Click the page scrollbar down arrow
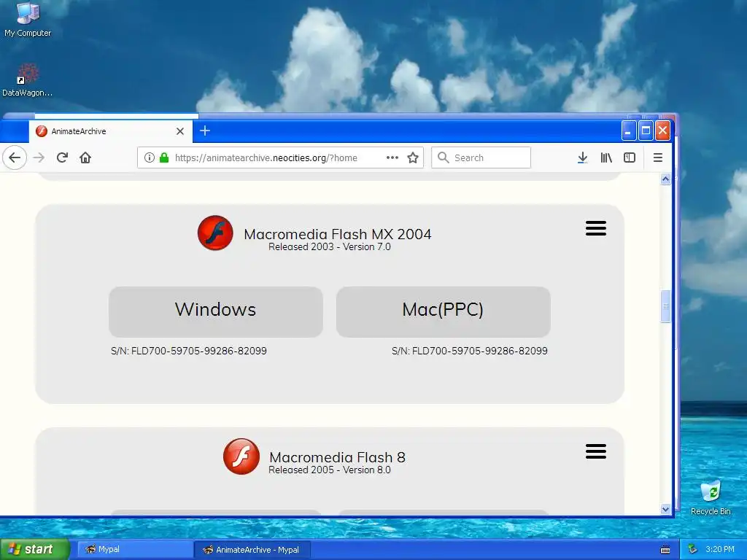The width and height of the screenshot is (747, 560). pyautogui.click(x=665, y=509)
